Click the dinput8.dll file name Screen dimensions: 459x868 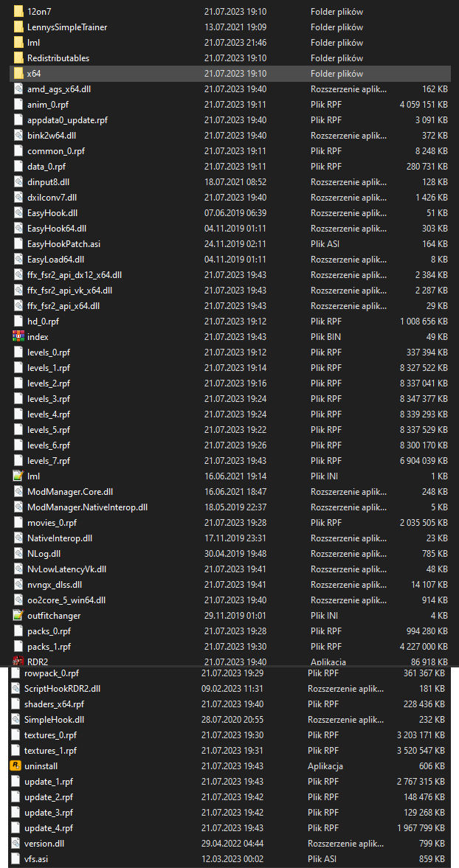[x=48, y=181]
